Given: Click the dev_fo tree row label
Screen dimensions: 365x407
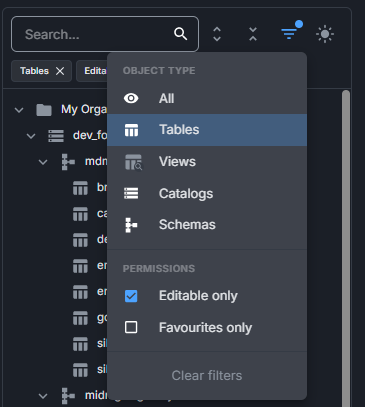Looking at the screenshot, I should (x=90, y=135).
